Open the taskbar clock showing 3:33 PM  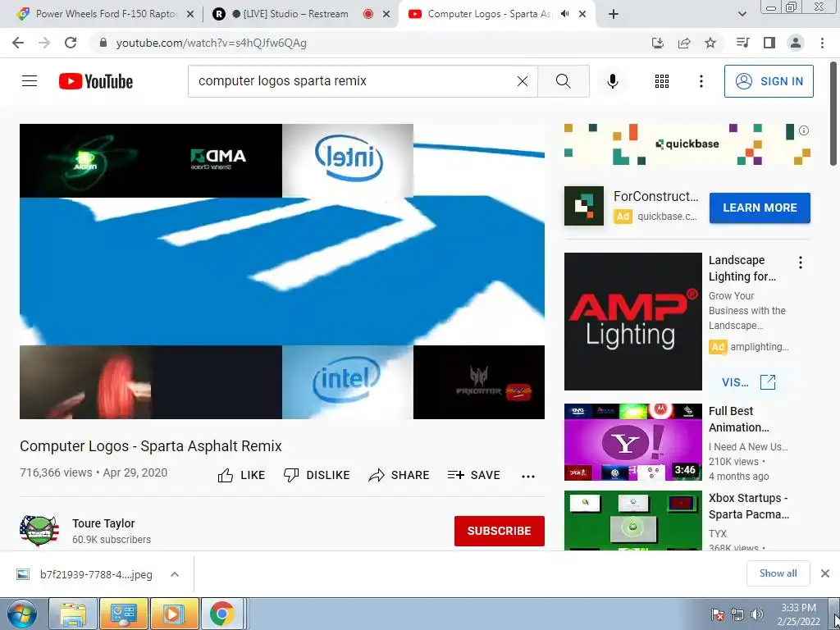click(x=798, y=614)
